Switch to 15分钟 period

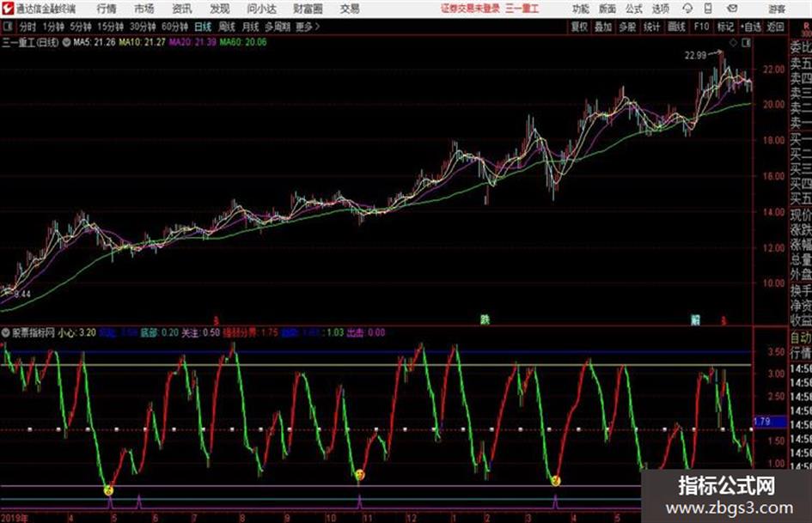(x=110, y=27)
